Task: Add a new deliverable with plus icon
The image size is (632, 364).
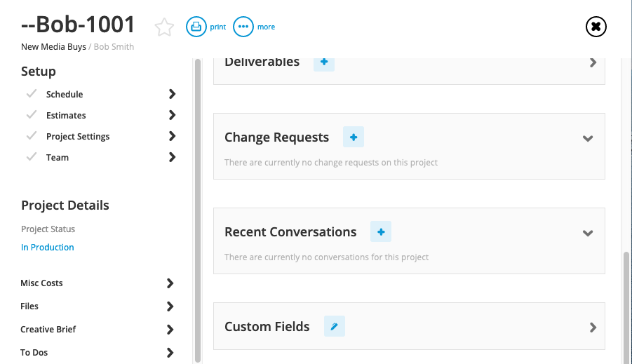Action: click(x=324, y=62)
